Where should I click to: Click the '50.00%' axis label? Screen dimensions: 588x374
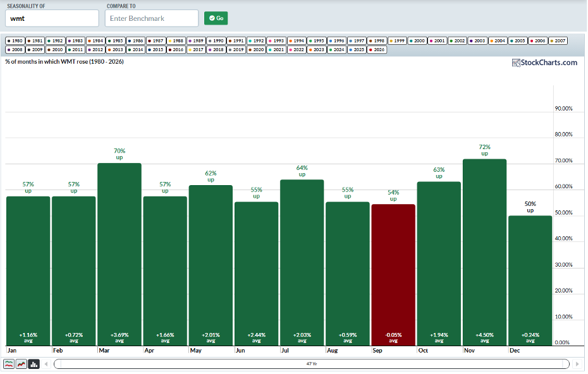click(563, 212)
